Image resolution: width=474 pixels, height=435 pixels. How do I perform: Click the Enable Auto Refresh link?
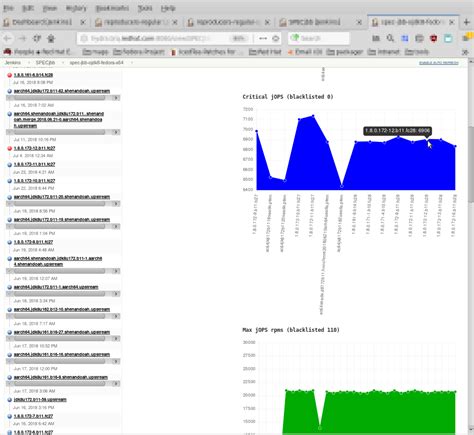click(x=439, y=63)
